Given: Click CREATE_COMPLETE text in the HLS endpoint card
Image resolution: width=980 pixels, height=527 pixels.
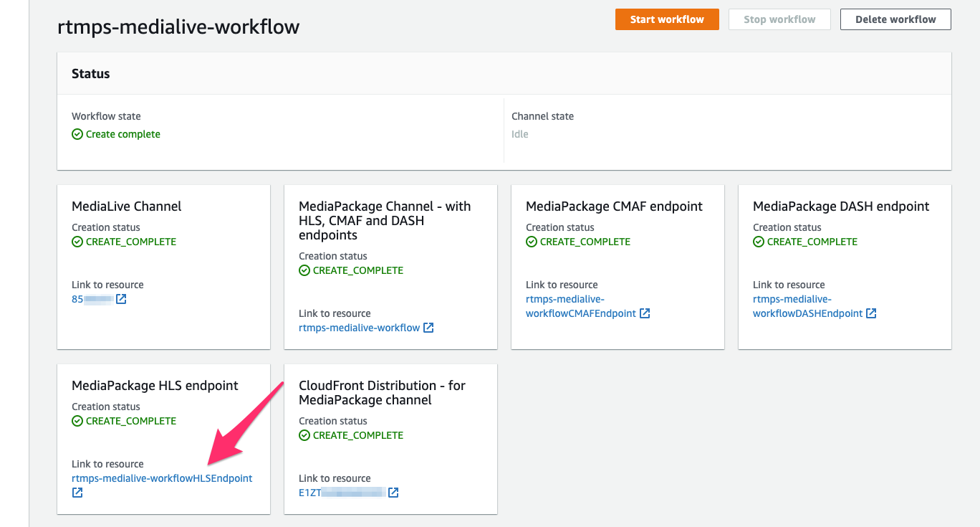Looking at the screenshot, I should click(x=131, y=421).
